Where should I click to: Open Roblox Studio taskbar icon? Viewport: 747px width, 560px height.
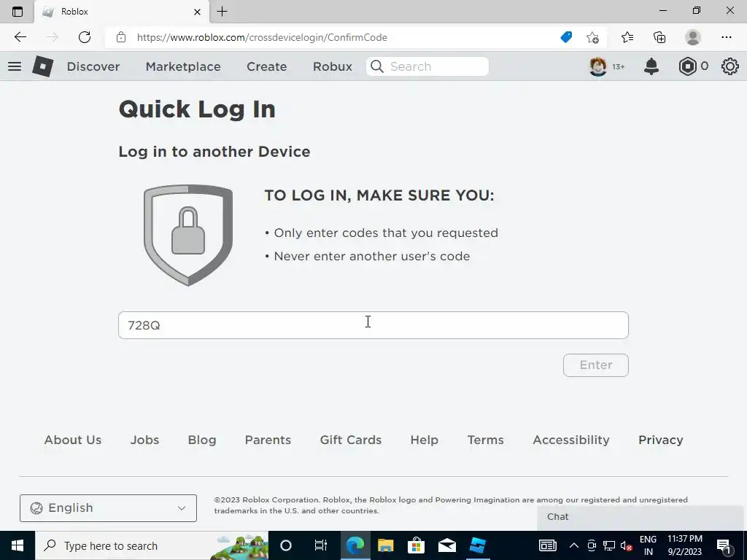[x=478, y=545]
